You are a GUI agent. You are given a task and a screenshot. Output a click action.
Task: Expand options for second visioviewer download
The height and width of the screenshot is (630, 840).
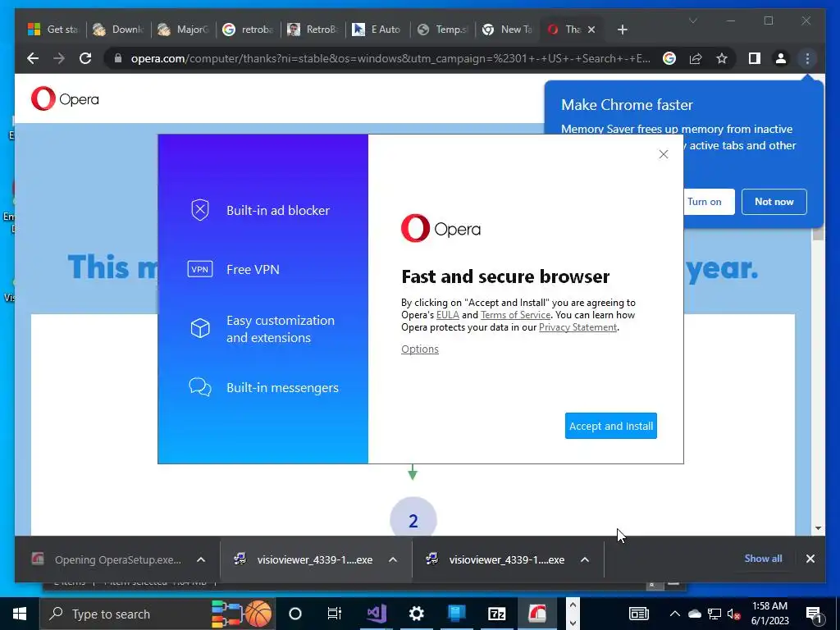point(584,559)
